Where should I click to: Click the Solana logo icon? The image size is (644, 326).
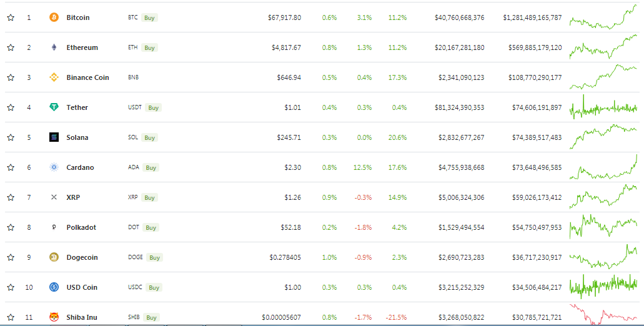tap(54, 137)
